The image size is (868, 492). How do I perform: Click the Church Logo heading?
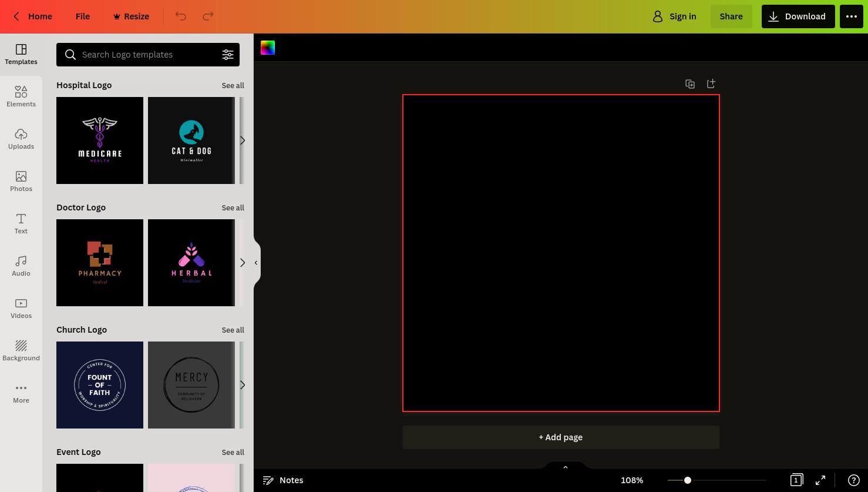(x=82, y=330)
